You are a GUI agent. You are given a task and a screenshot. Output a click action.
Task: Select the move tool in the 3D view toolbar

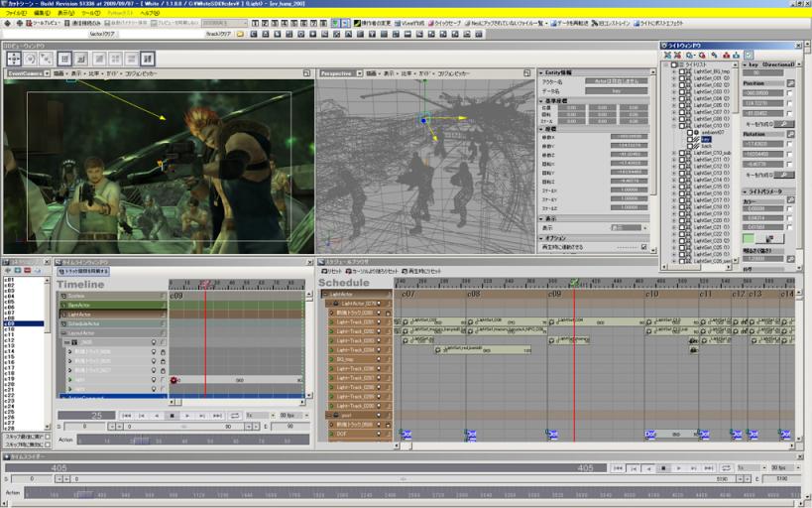[15, 59]
